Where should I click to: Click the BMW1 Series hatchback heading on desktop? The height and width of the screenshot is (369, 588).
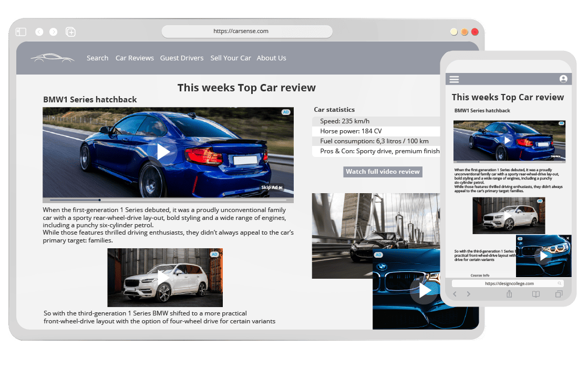[90, 100]
